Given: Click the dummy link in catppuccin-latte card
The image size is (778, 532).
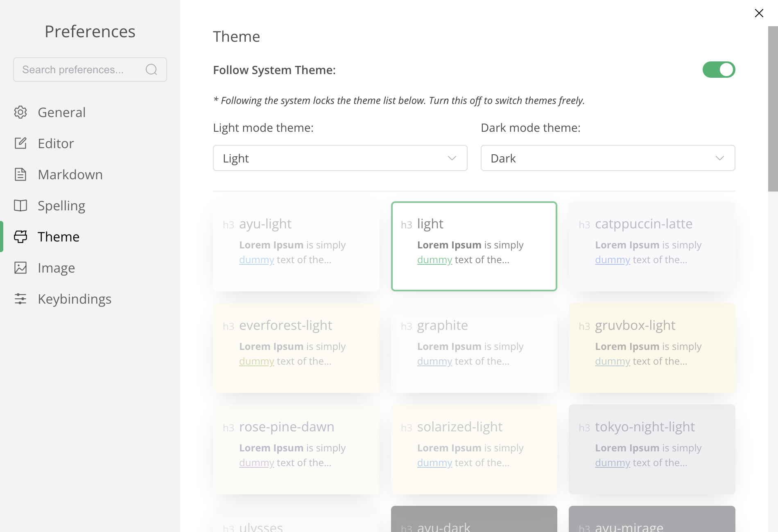Looking at the screenshot, I should click(613, 260).
